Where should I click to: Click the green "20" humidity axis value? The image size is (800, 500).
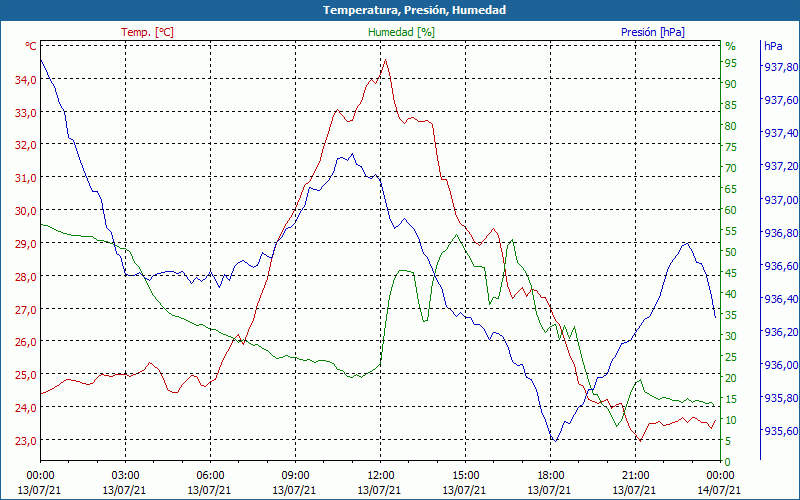[731, 378]
